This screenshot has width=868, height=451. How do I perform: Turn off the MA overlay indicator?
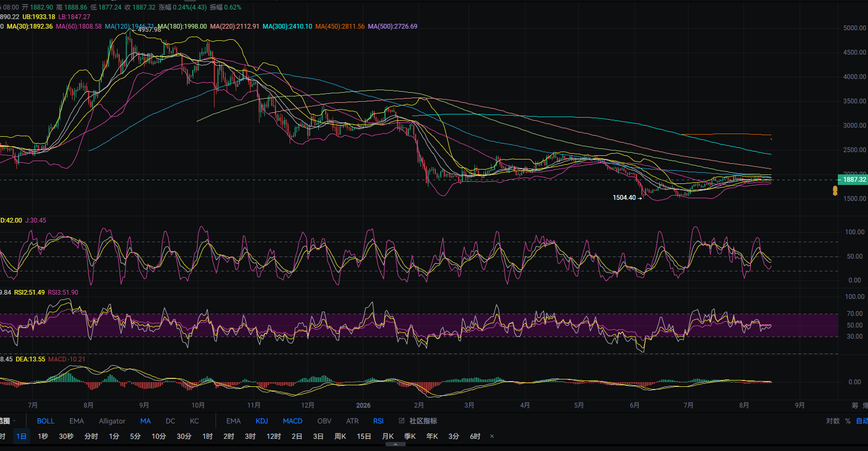click(x=146, y=421)
